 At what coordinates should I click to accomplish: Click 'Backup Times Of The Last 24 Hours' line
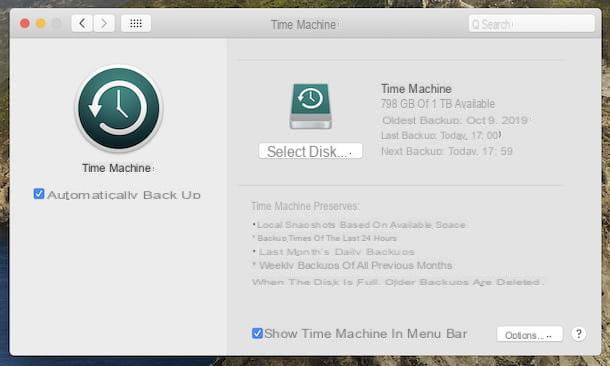[x=324, y=238]
